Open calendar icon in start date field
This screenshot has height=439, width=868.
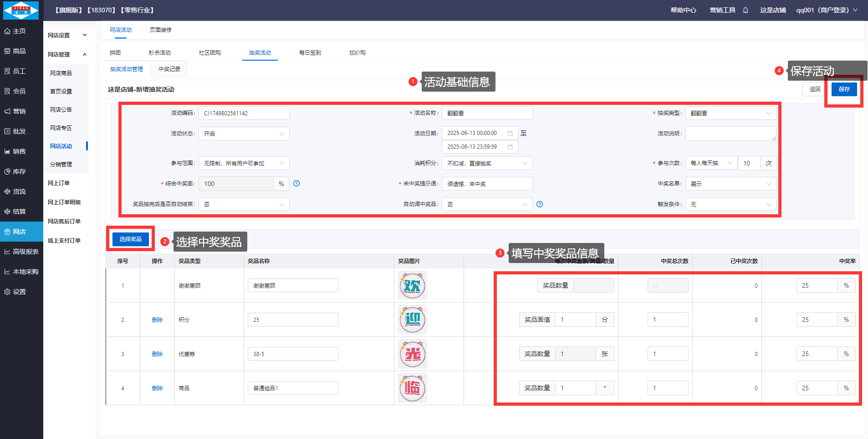click(510, 133)
